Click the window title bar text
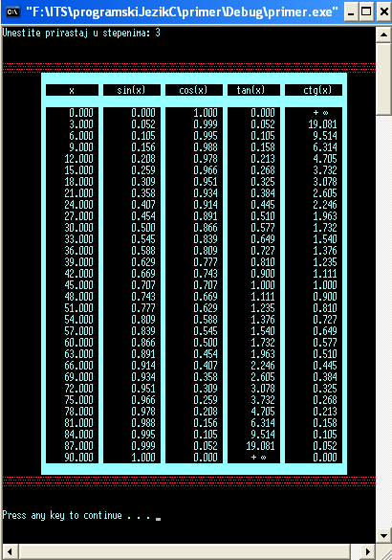This screenshot has height=560, width=392. [182, 12]
